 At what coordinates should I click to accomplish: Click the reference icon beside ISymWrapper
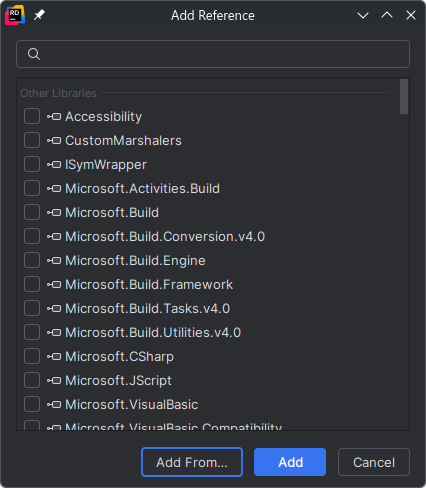click(54, 165)
